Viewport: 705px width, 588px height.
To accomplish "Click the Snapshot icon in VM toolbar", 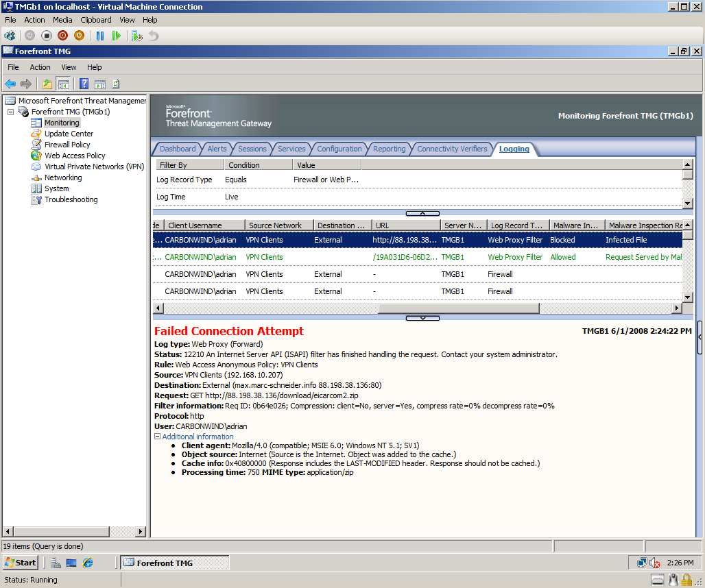I will [x=137, y=36].
